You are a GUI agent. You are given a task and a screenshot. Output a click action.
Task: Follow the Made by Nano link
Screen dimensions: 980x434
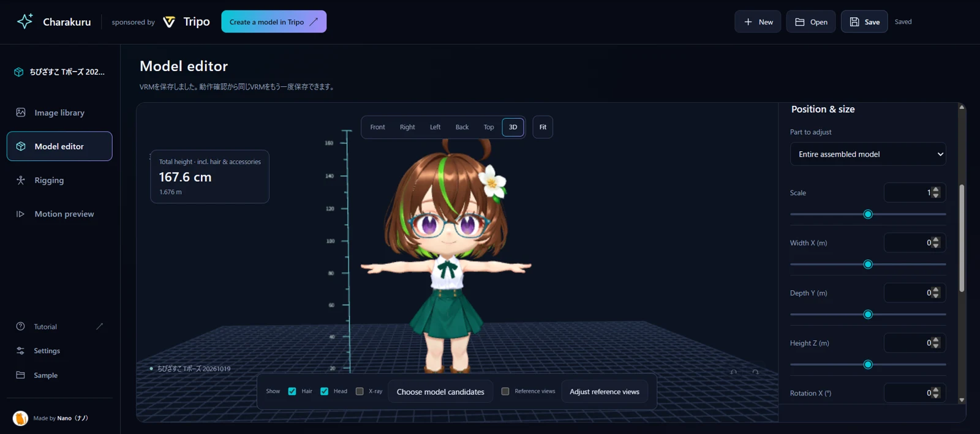61,418
